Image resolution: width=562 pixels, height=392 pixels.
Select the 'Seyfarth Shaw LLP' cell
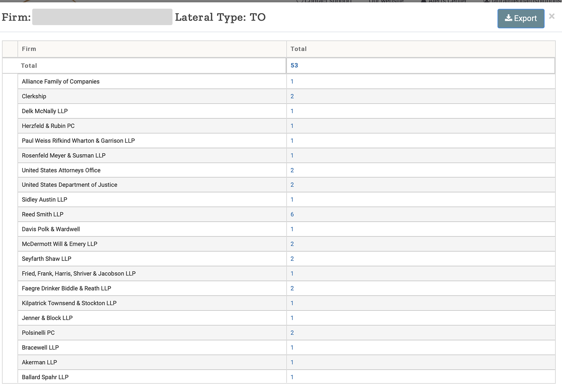pos(152,259)
